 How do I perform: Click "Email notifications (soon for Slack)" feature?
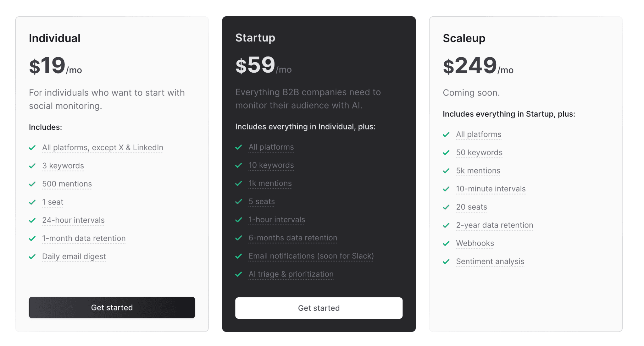pos(311,256)
